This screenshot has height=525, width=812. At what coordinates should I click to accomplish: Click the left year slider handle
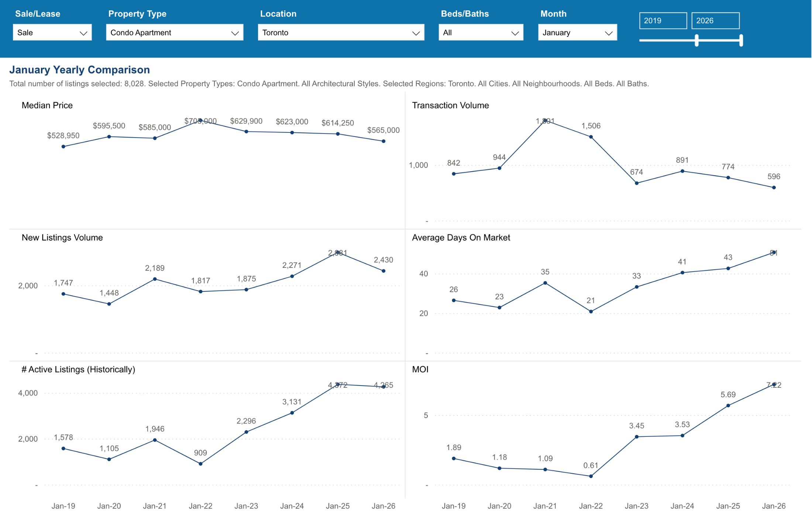point(696,40)
